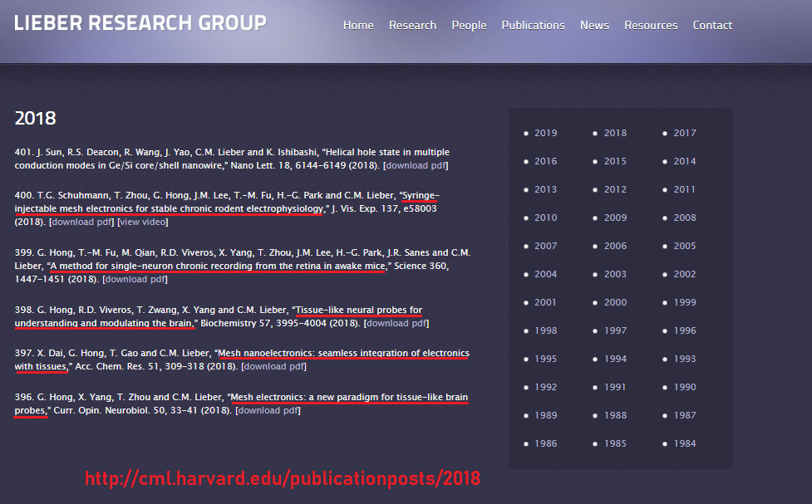This screenshot has height=504, width=812.
Task: Download PDF for Acc. Chem. Res. paper
Action: point(274,366)
